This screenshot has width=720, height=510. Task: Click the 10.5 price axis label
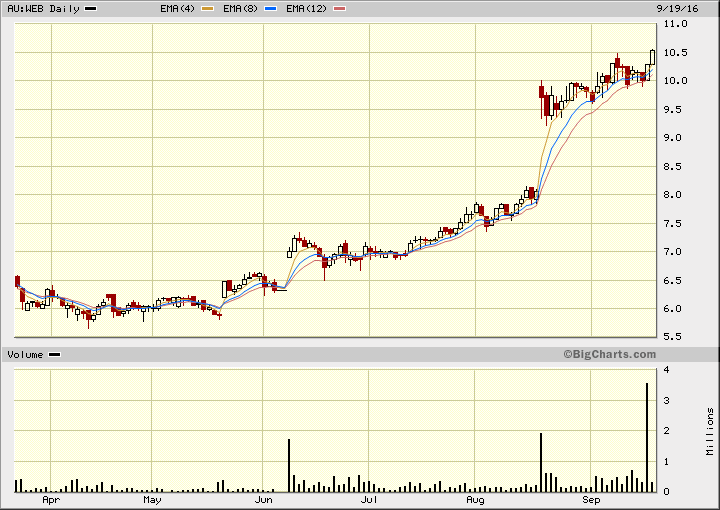(675, 53)
